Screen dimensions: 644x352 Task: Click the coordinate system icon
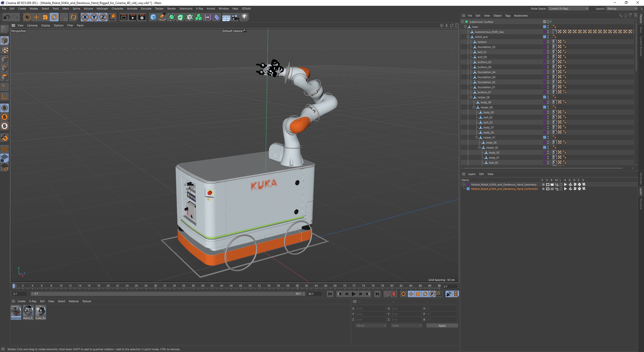[113, 17]
